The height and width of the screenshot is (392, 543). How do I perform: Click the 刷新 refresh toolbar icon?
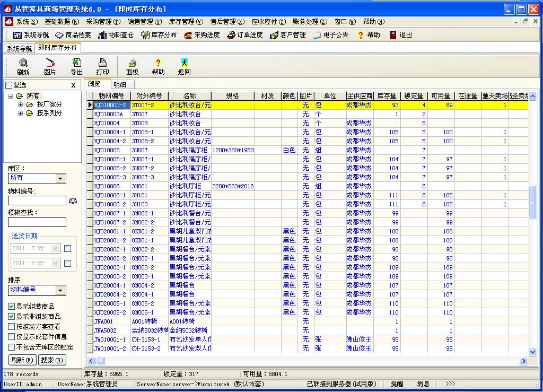(x=23, y=66)
